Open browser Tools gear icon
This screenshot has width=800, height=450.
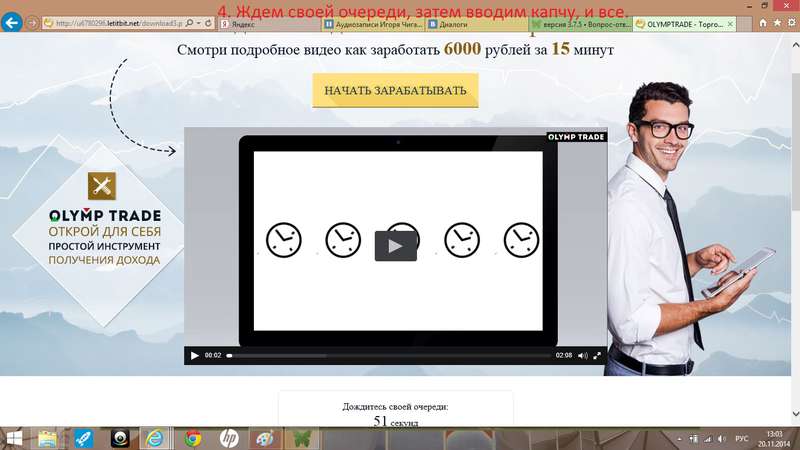click(x=792, y=23)
